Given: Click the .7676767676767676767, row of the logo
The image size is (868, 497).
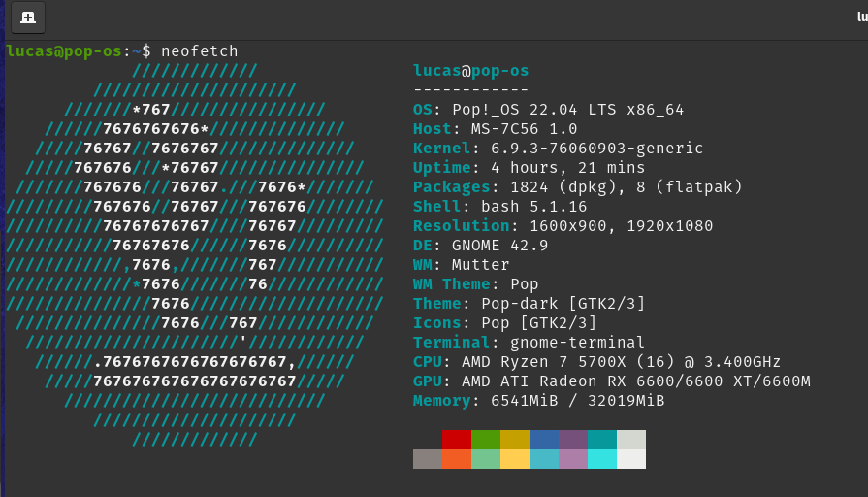Looking at the screenshot, I should pyautogui.click(x=194, y=362).
